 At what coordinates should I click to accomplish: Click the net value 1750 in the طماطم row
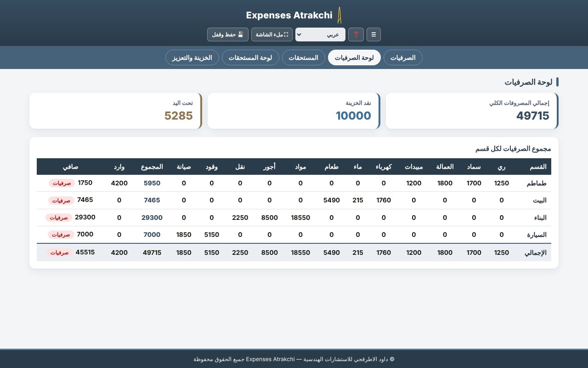[85, 183]
